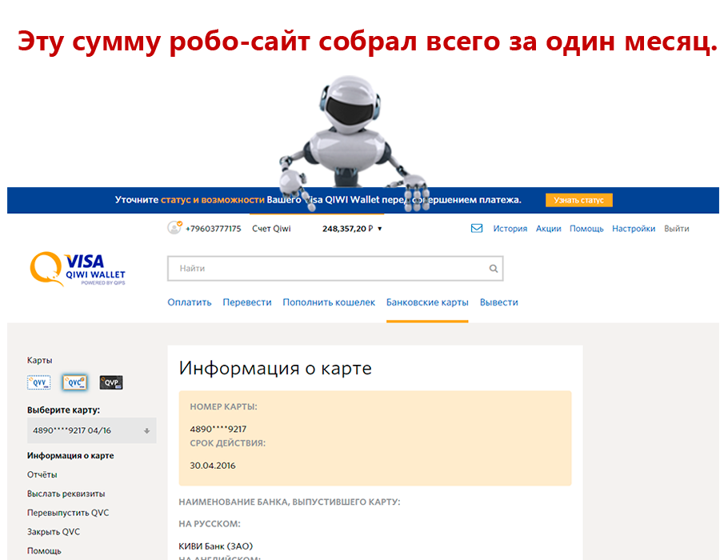Click card number 4890****9217 in info box
Viewport: 728px width, 560px height.
[x=218, y=429]
